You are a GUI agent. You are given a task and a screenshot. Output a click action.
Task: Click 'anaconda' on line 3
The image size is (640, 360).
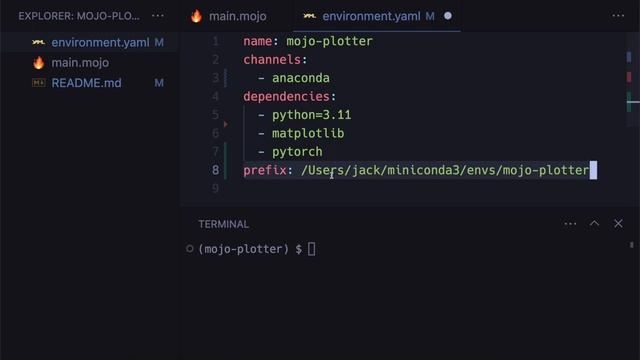[301, 78]
